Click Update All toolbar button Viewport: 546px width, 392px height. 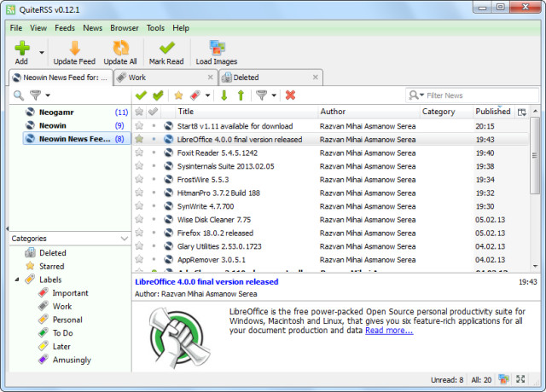(x=120, y=53)
